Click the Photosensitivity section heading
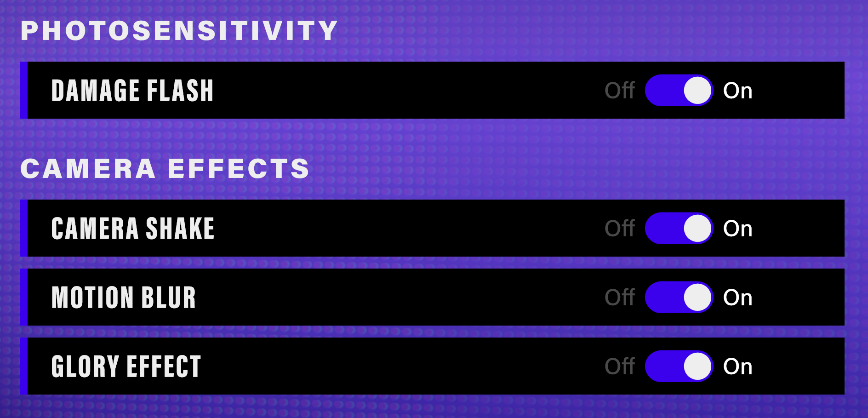This screenshot has height=418, width=868. click(179, 31)
